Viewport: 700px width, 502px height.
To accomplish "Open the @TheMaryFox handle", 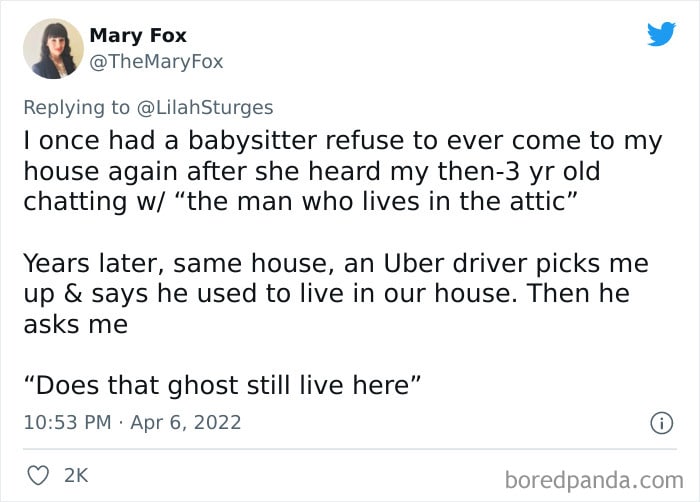I will click(x=156, y=61).
